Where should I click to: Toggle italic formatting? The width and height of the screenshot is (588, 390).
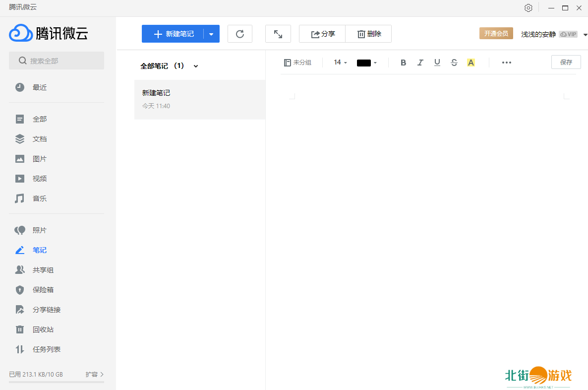pyautogui.click(x=420, y=63)
